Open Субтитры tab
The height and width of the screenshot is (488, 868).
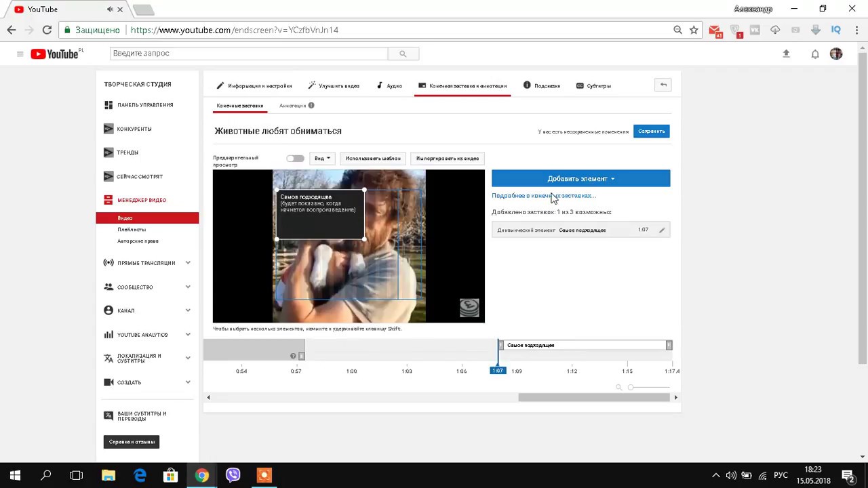[x=594, y=86]
